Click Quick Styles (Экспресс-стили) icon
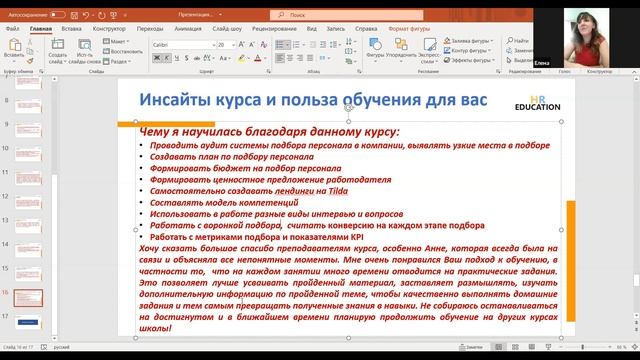This screenshot has width=640, height=360. click(430, 44)
